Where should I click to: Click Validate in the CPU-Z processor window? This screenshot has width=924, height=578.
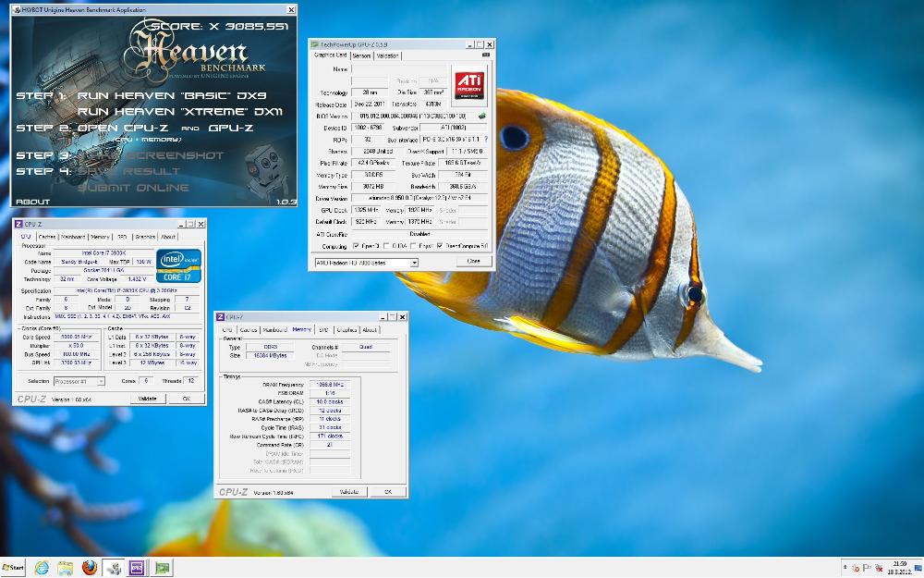point(147,399)
